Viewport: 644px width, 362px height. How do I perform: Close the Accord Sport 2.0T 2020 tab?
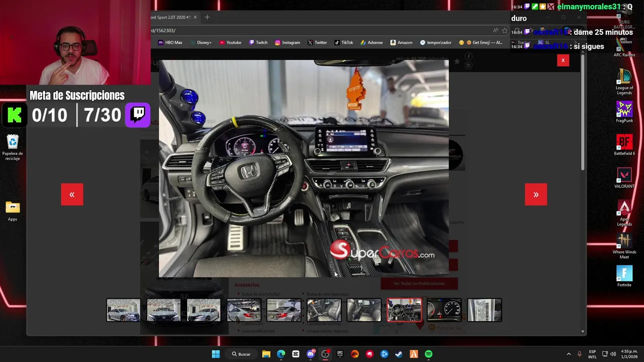tap(195, 17)
